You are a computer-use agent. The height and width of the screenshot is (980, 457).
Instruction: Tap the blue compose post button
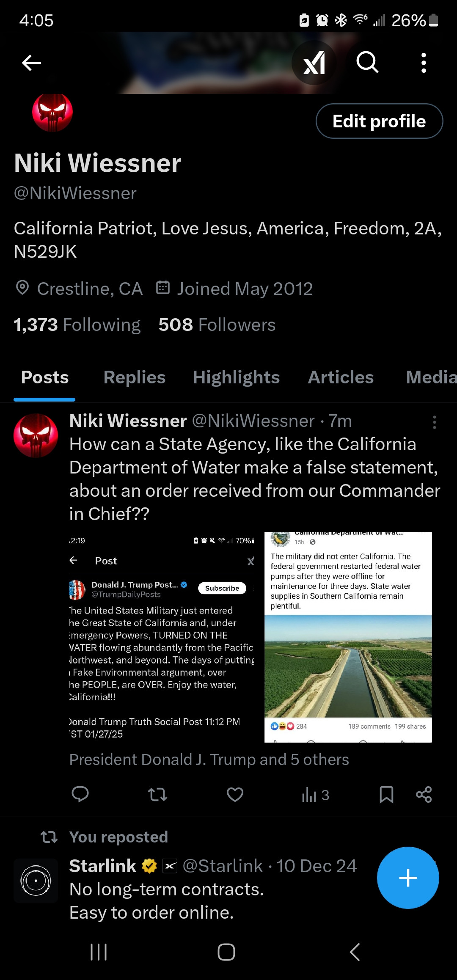coord(408,878)
